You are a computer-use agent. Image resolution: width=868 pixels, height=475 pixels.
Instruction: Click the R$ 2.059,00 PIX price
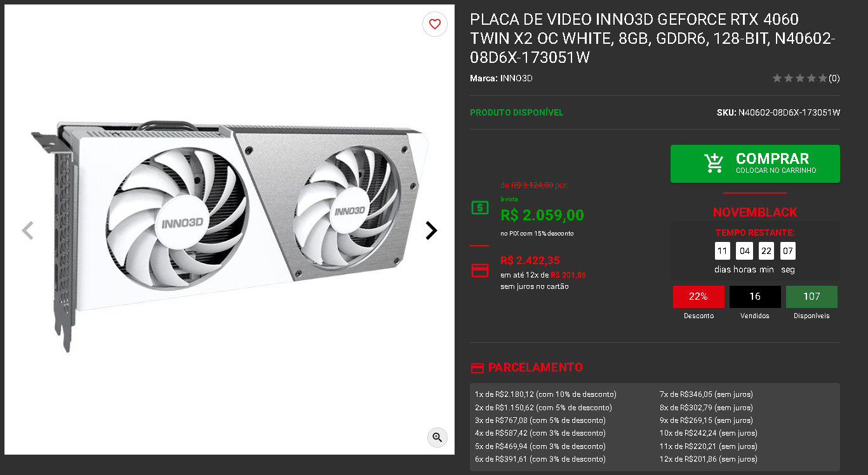542,215
